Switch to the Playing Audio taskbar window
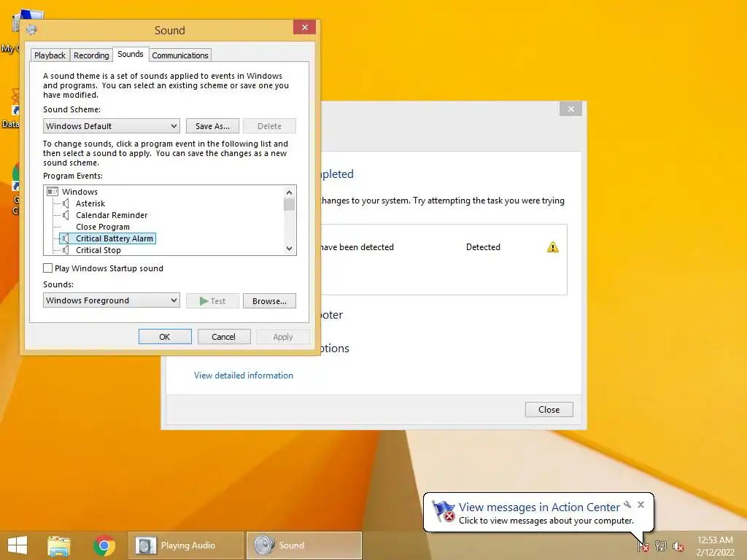The image size is (747, 560). pos(186,545)
